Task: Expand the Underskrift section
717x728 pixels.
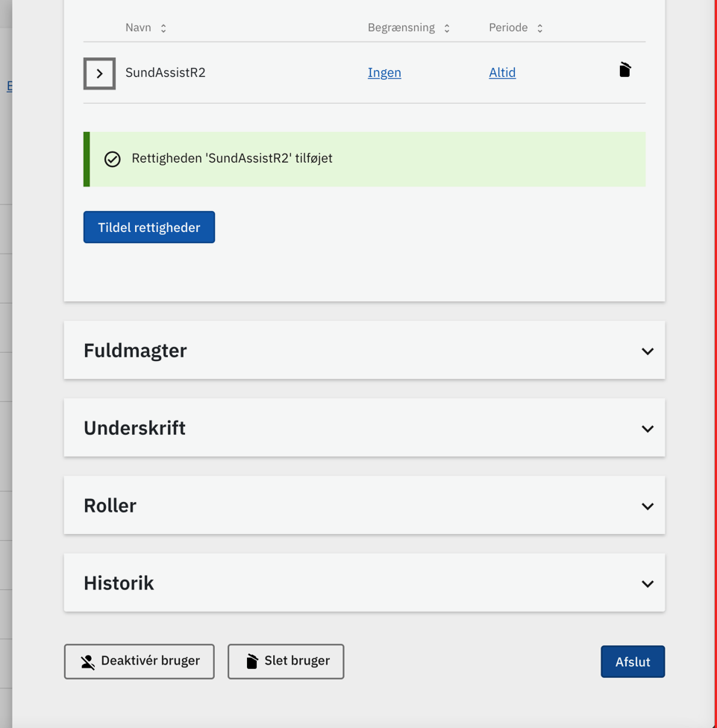Action: (x=365, y=428)
